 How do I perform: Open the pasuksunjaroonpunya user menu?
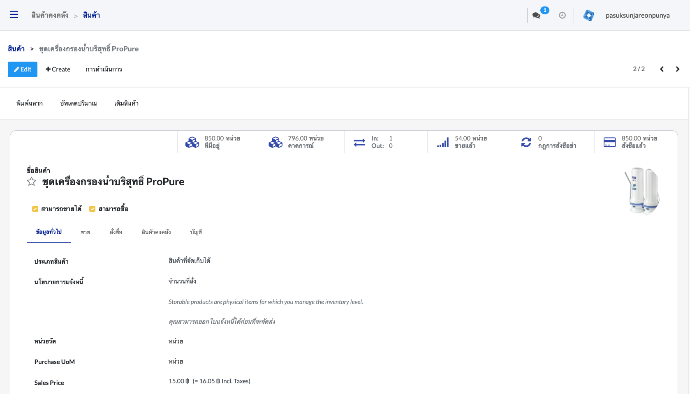[x=637, y=15]
